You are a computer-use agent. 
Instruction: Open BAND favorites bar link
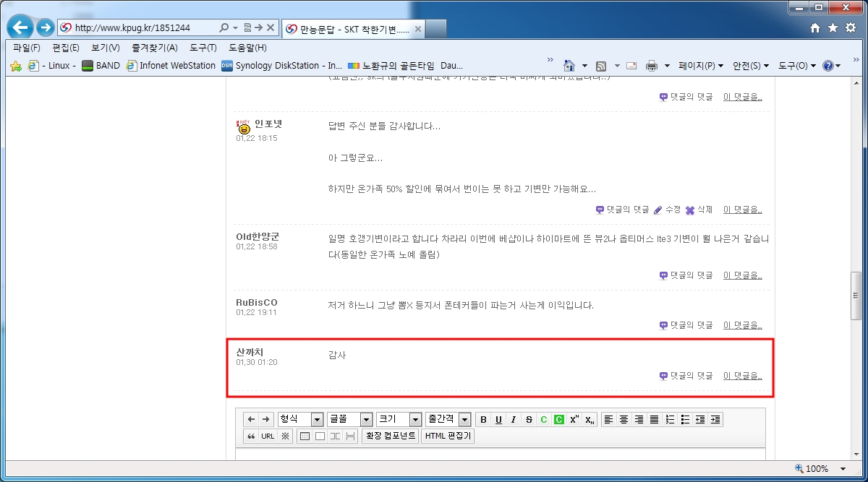[101, 66]
